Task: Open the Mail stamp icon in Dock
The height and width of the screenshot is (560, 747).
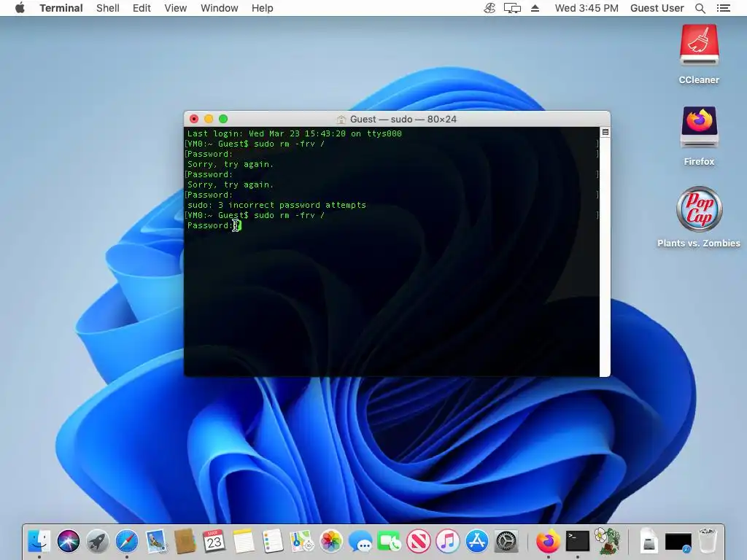Action: (x=156, y=542)
